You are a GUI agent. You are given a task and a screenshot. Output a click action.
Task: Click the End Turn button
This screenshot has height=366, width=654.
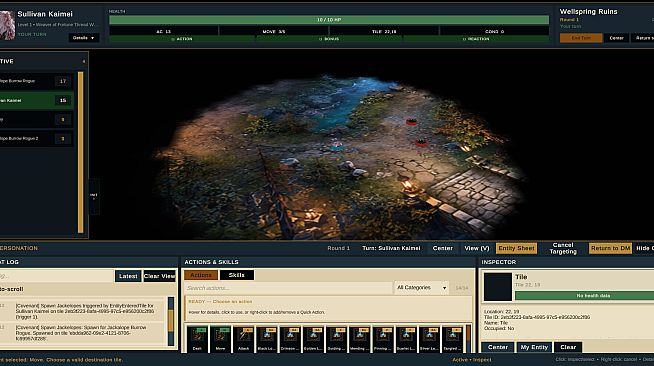point(581,38)
